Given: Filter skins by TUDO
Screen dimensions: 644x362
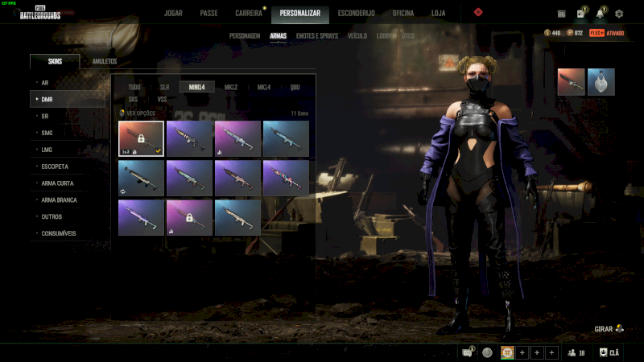Looking at the screenshot, I should click(x=134, y=87).
